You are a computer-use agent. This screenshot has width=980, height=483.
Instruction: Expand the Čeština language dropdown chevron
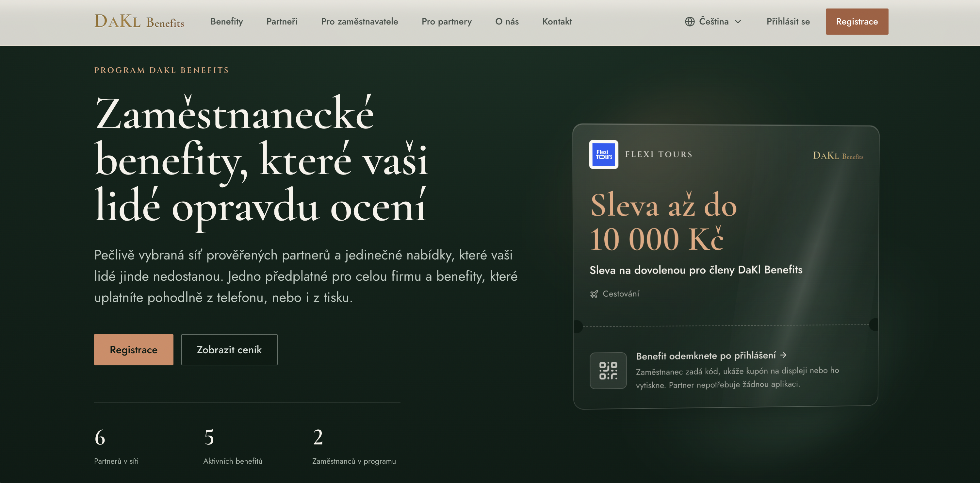point(738,22)
